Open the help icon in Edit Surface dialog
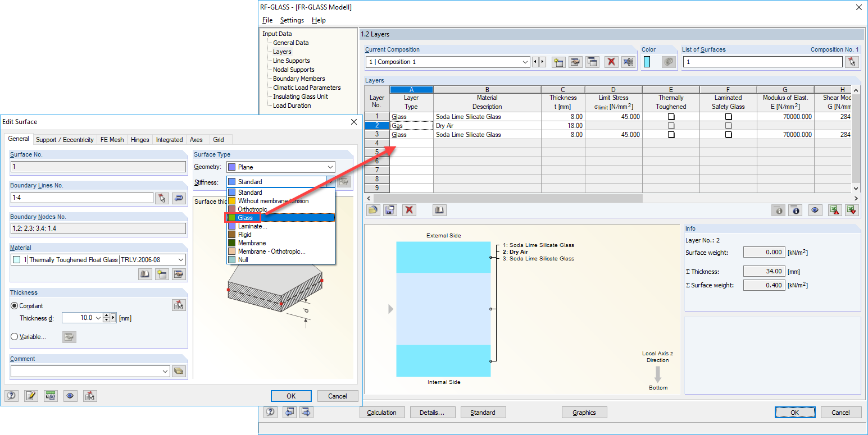868x435 pixels. click(x=11, y=396)
